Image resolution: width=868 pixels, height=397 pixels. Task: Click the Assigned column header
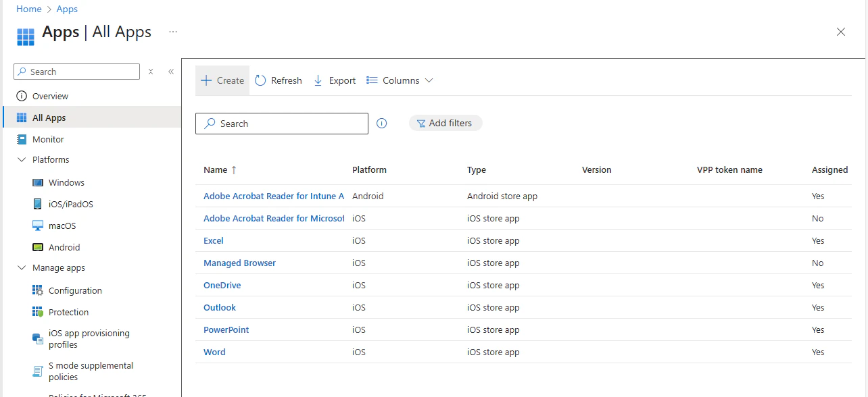pos(829,169)
